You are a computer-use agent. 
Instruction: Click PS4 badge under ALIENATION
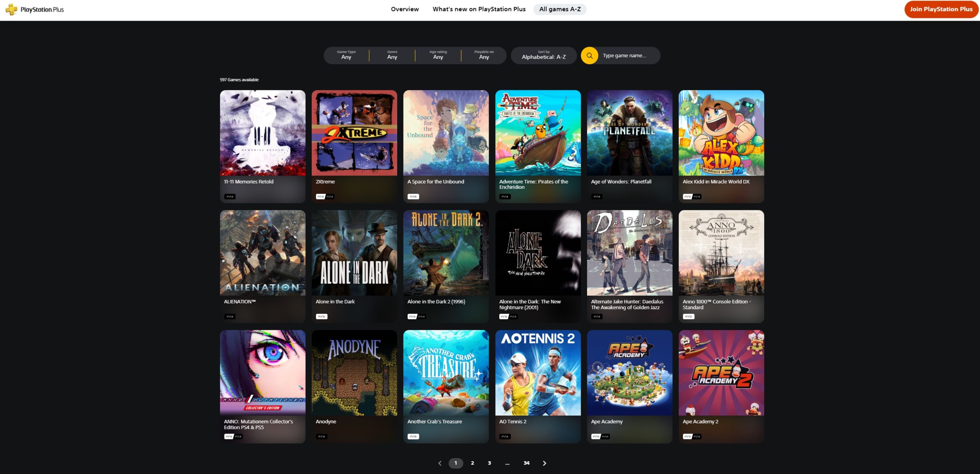point(230,317)
